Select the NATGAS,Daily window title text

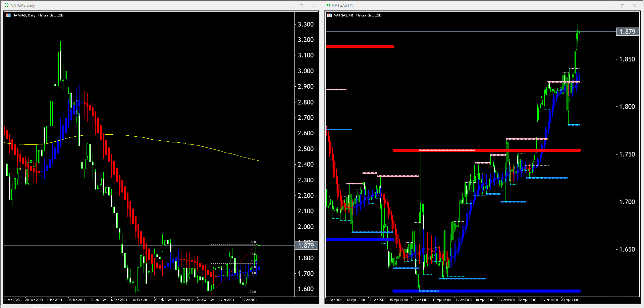point(23,5)
